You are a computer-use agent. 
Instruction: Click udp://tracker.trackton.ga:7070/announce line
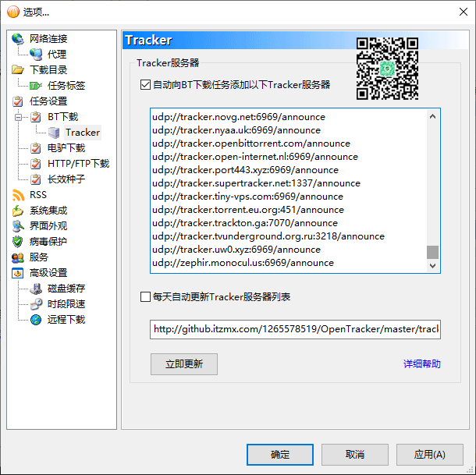coord(245,223)
